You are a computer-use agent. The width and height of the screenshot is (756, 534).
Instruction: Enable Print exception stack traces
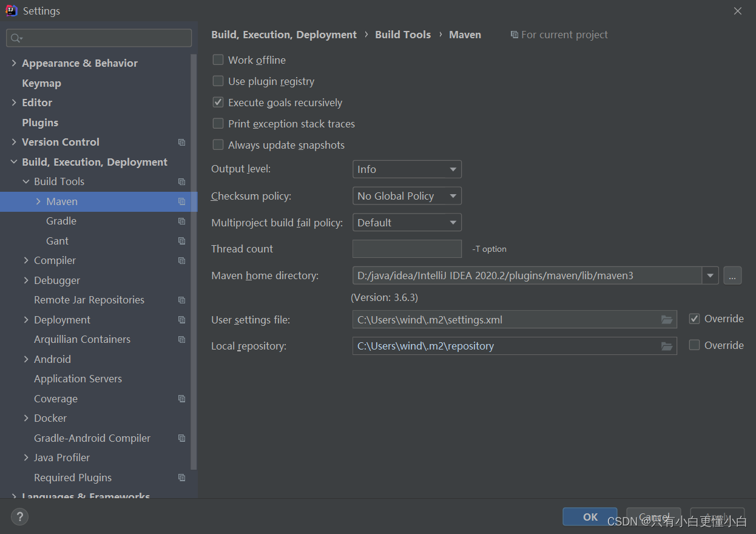(x=218, y=124)
